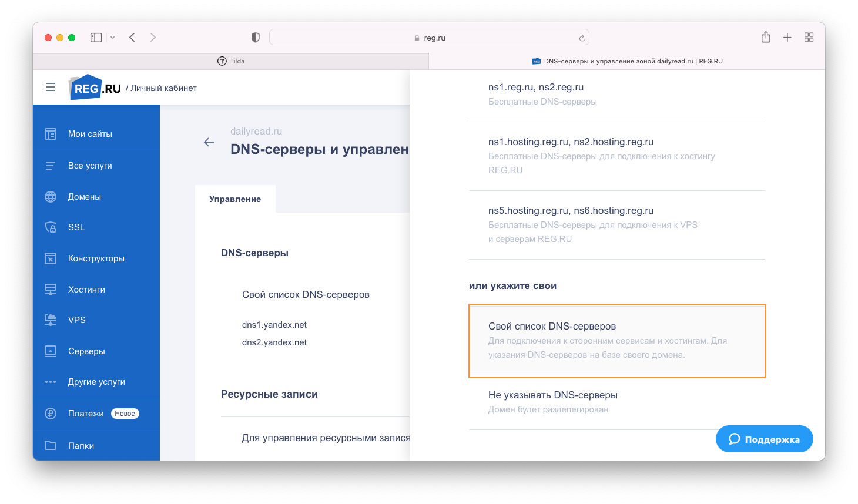Viewport: 858px width, 504px height.
Task: Select the DNS-серверы REG.RU browser tab
Action: pos(627,61)
